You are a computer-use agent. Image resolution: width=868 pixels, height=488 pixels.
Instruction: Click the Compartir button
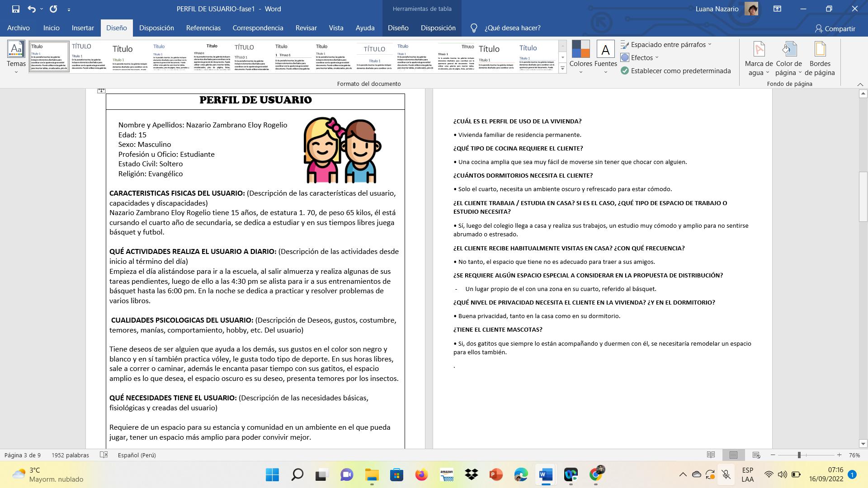tap(835, 28)
